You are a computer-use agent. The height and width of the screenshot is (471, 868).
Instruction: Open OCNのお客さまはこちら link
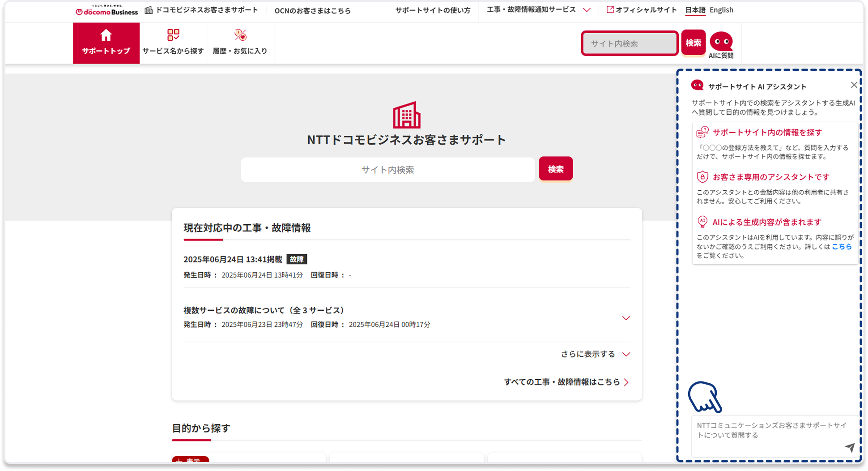[x=313, y=11]
